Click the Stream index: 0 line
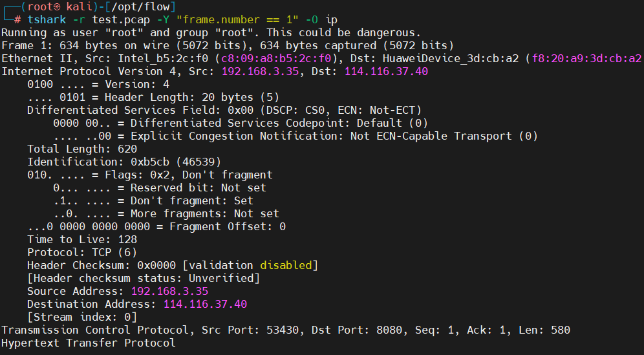Viewport: 644px width, 355px height. (x=82, y=317)
